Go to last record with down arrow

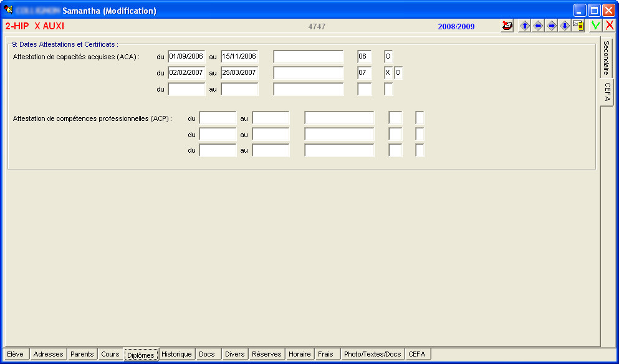565,26
